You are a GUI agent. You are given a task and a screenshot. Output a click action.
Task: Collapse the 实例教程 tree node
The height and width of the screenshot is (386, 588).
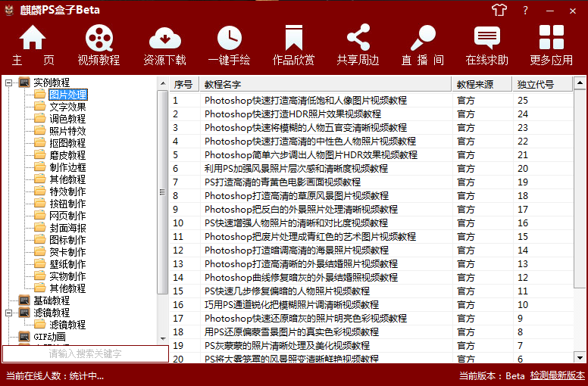pyautogui.click(x=8, y=82)
